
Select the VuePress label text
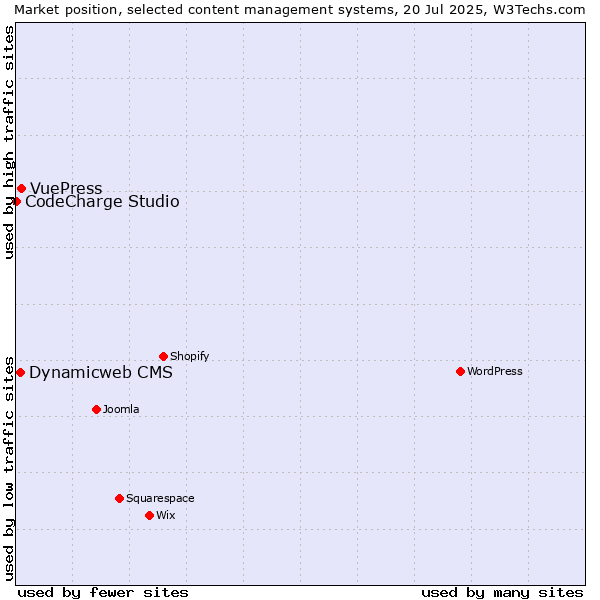pos(66,188)
